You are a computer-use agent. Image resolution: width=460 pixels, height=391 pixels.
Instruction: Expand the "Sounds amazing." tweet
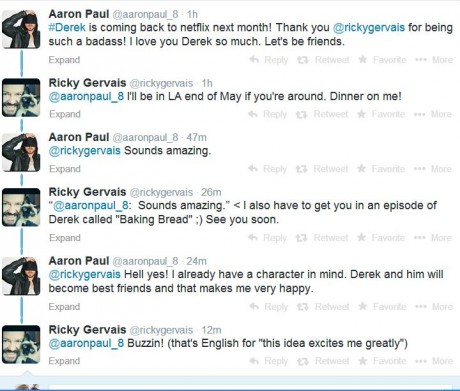click(65, 169)
